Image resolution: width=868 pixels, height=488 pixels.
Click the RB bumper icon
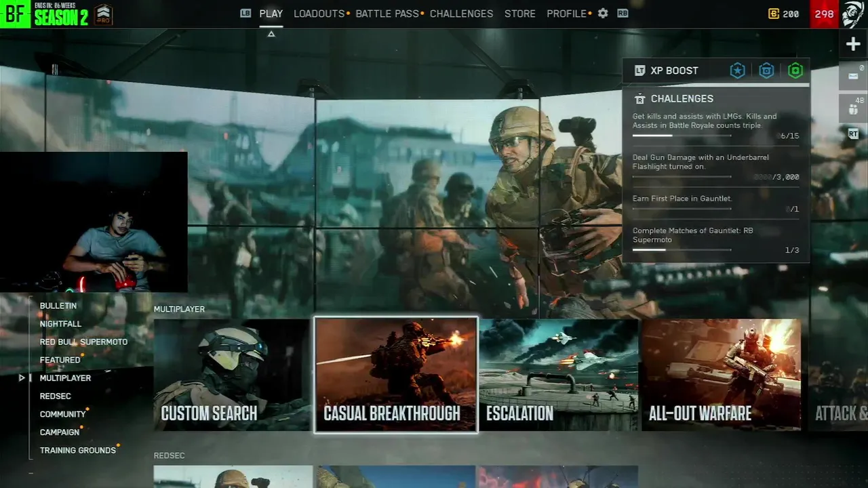[623, 13]
